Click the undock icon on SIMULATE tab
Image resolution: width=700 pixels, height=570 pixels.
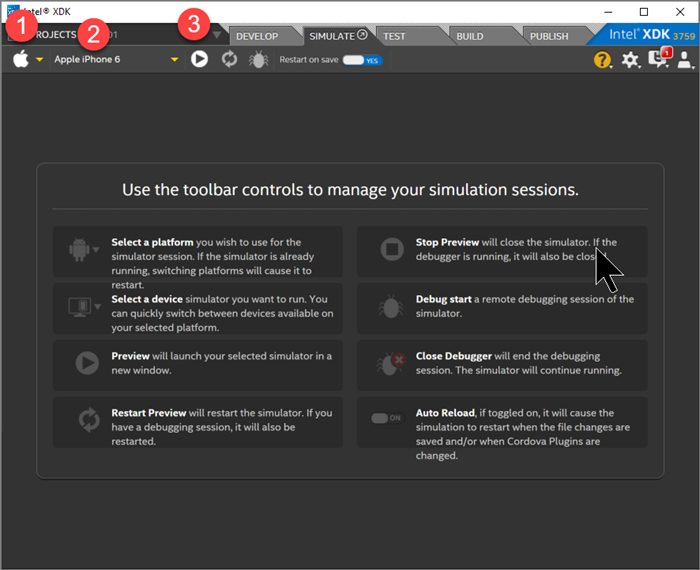pos(362,35)
